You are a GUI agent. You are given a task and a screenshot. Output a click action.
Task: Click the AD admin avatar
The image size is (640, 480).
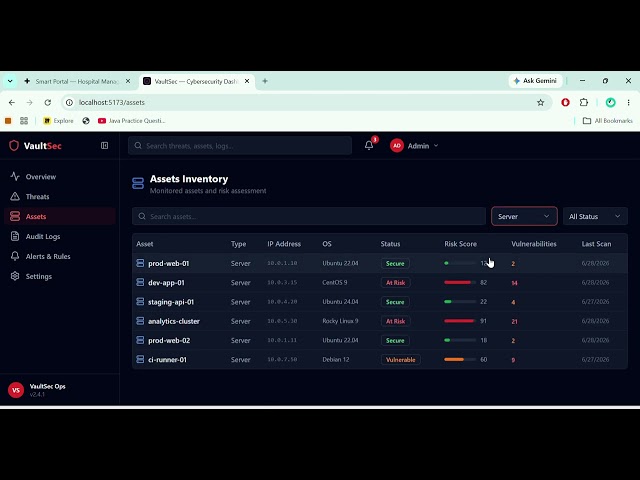[x=397, y=146]
